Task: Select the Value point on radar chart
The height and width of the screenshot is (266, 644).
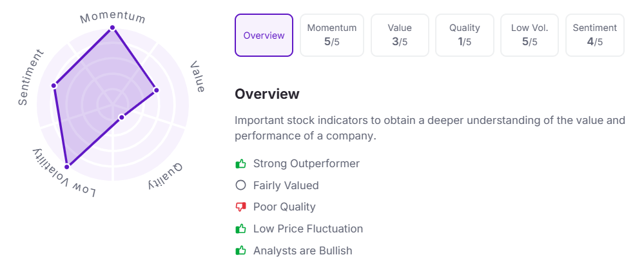Action: [x=155, y=90]
